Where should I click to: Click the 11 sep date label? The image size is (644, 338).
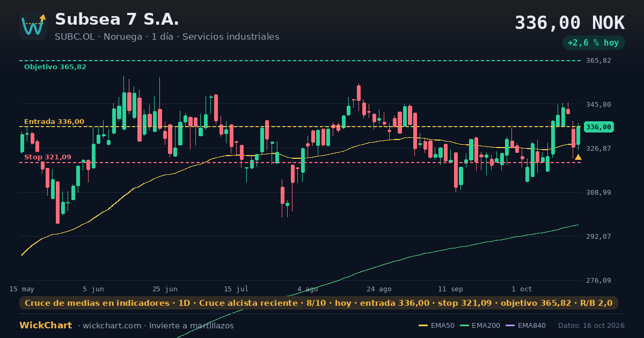tap(450, 289)
